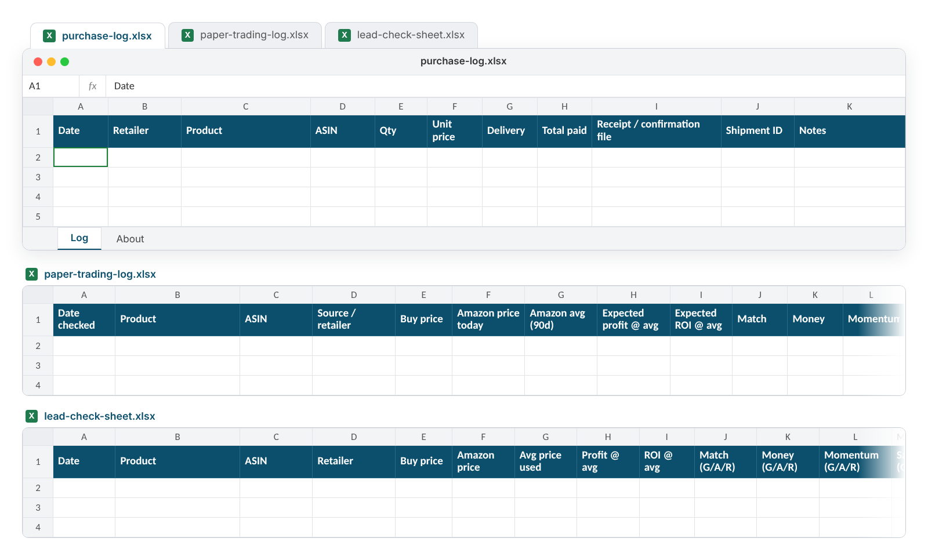Click Amazon price today header cell
The height and width of the screenshot is (560, 928).
tap(488, 319)
